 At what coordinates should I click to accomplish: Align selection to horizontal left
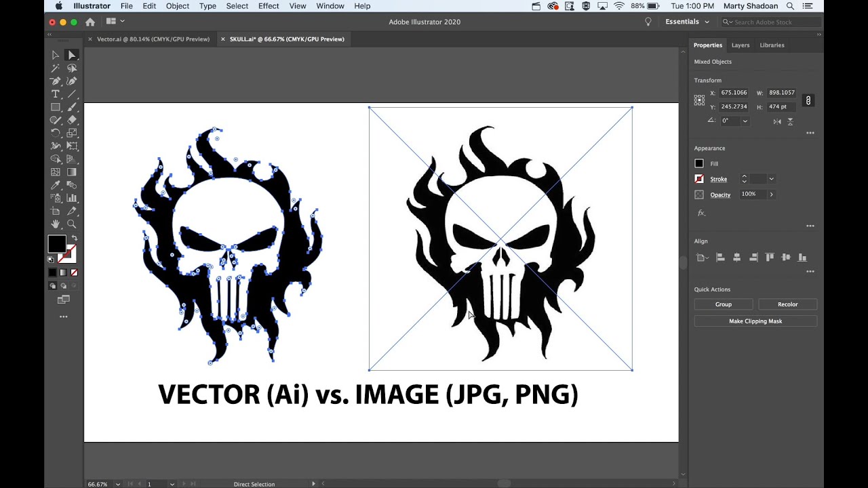click(x=720, y=258)
